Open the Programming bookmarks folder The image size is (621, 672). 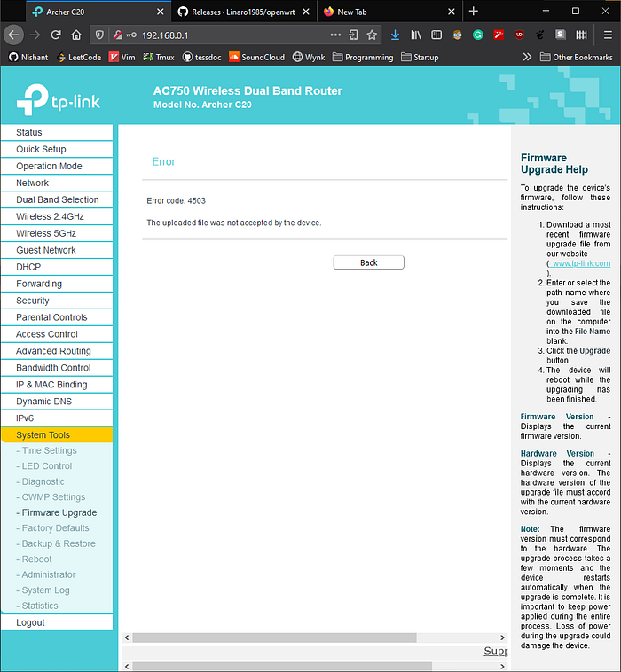pos(363,57)
